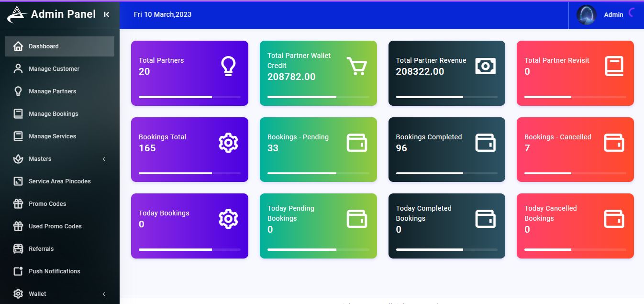Open the Referrals page

click(59, 249)
